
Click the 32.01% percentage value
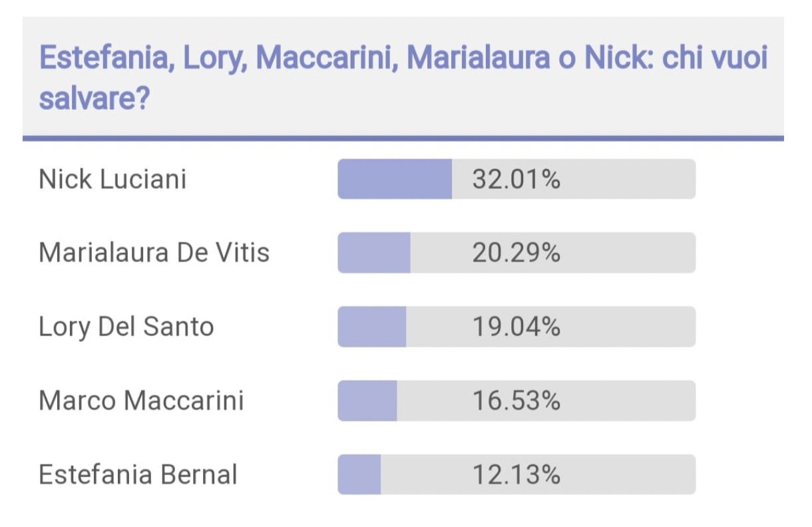516,180
